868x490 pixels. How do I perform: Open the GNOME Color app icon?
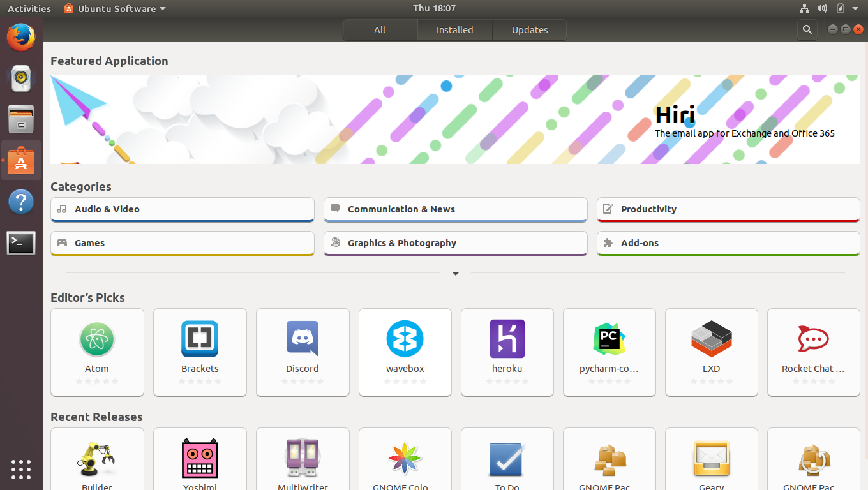tap(405, 458)
